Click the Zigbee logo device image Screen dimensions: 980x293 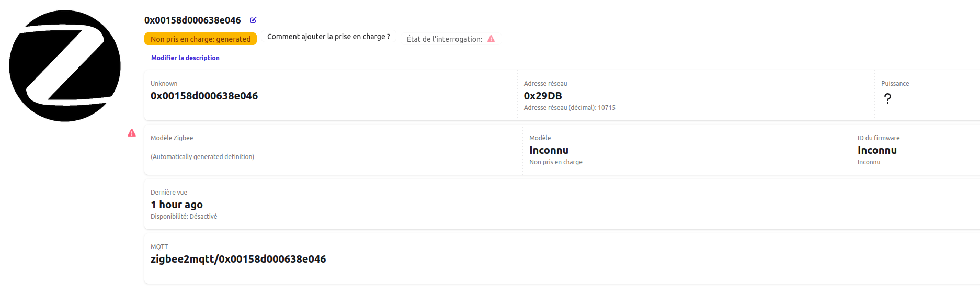tap(65, 66)
